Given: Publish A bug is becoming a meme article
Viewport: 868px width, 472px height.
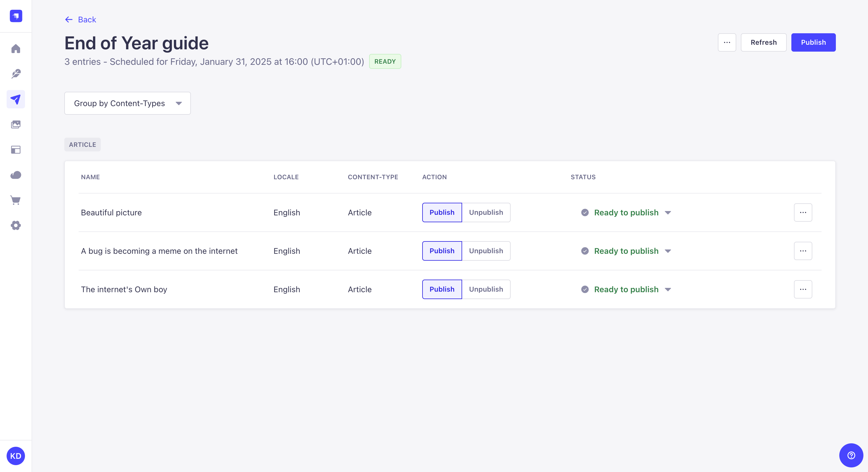Looking at the screenshot, I should pyautogui.click(x=442, y=251).
